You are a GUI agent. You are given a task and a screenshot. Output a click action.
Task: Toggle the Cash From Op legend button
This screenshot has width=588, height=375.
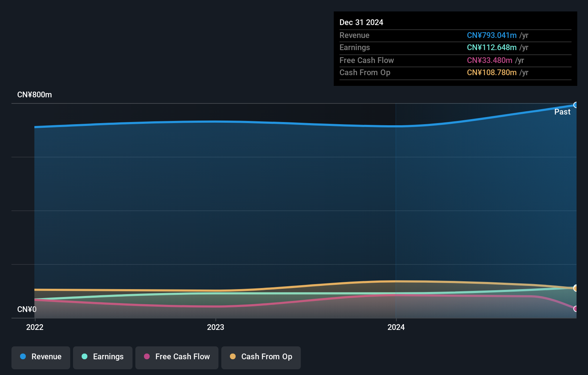tap(261, 357)
